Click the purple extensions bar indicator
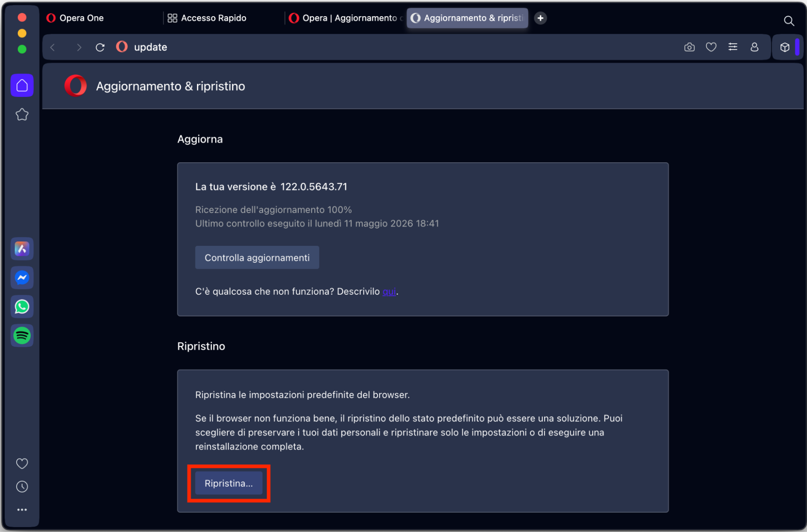Viewport: 807px width, 532px height. [x=797, y=47]
